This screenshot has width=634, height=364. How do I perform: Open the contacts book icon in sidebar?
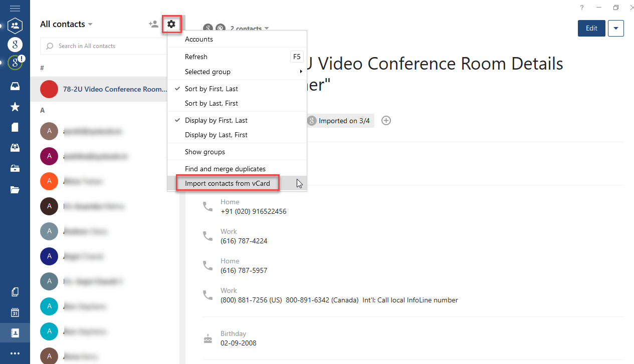[15, 332]
